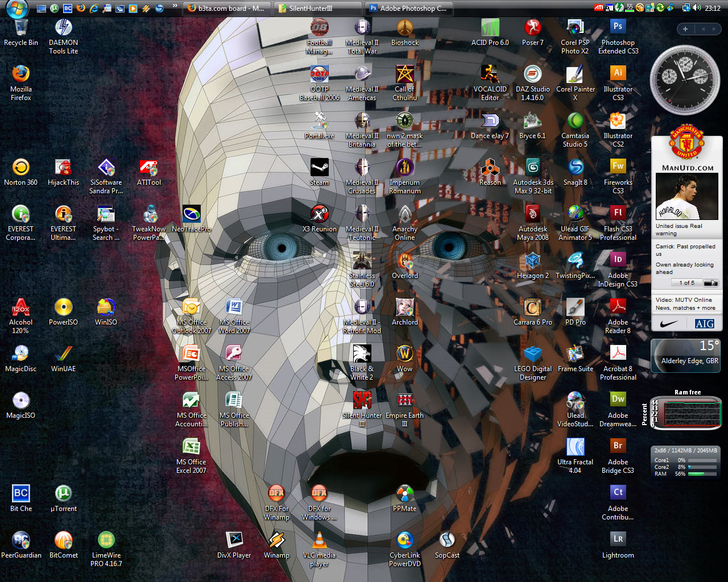Launch Norton 360

(21, 172)
